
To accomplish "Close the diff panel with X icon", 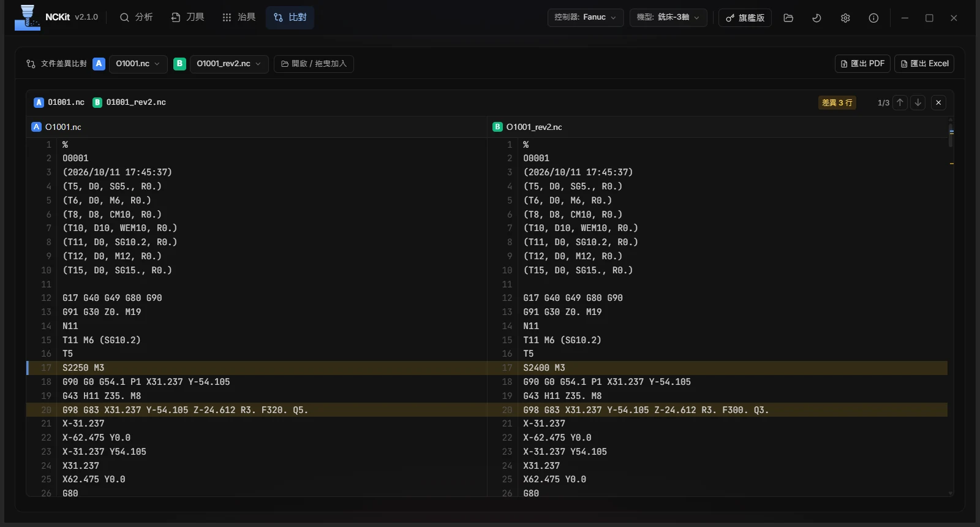I will coord(938,102).
